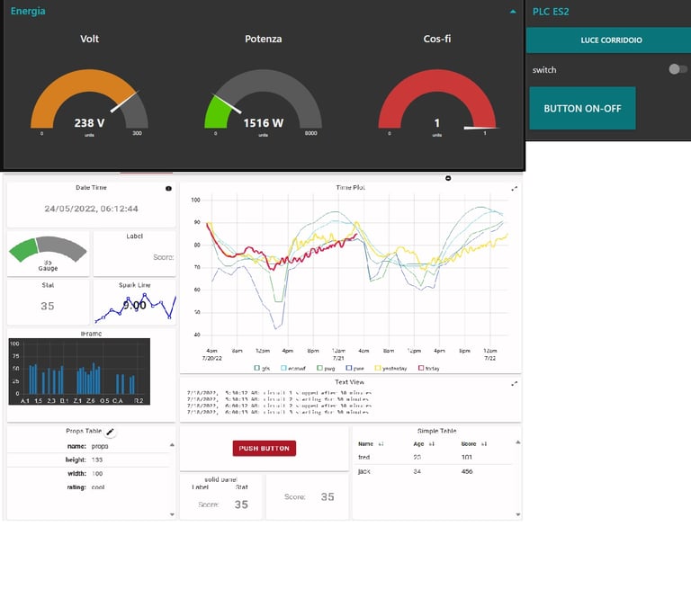Click the 238 V gauge reading
Viewport: 691px width, 616px height.
[x=89, y=123]
